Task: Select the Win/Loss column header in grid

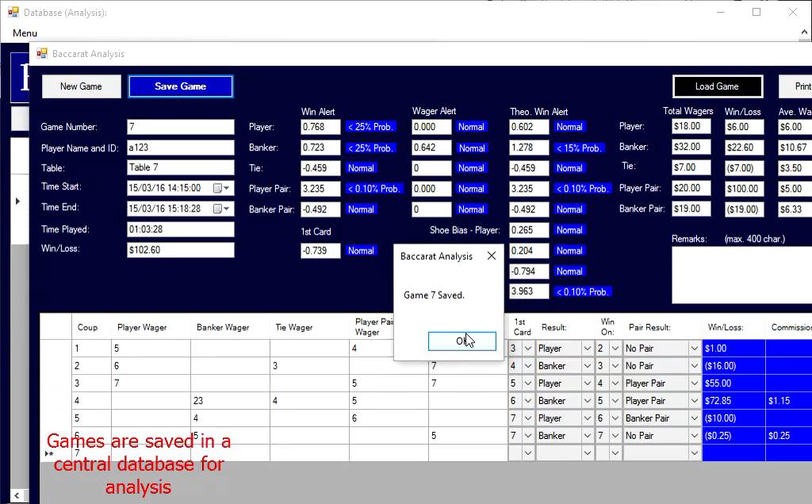Action: [x=733, y=327]
